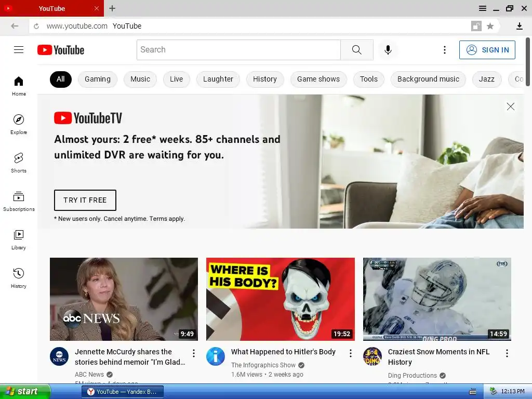Start voice search with microphone
This screenshot has height=399, width=532.
(388, 50)
